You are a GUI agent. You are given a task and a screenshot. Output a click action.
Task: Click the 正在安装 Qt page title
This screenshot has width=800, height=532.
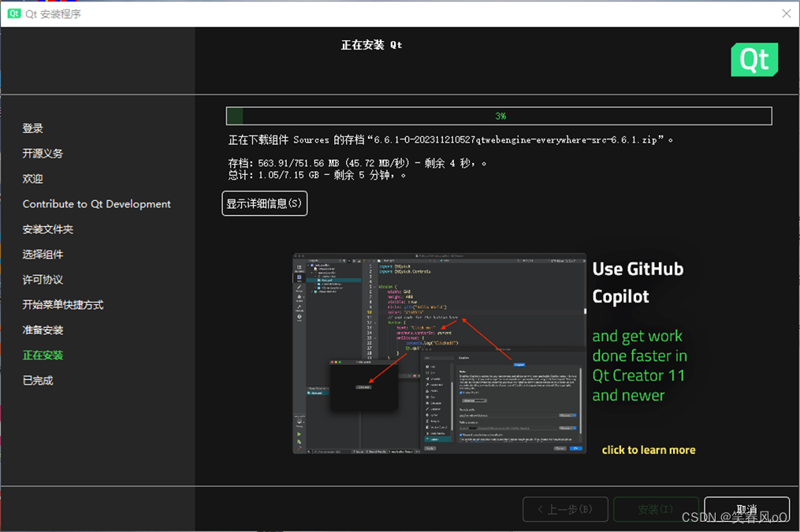(x=371, y=45)
